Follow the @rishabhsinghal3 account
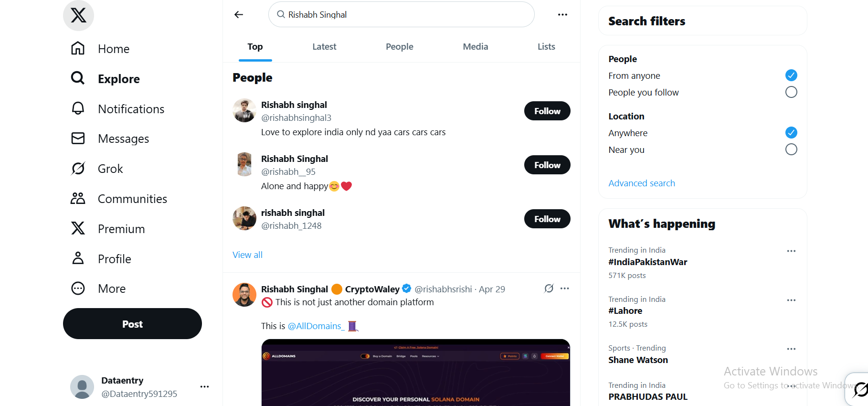 (547, 111)
